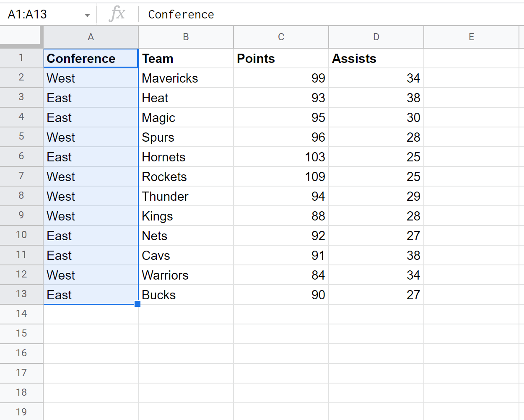
Task: Select the Warriors cell
Action: point(186,275)
